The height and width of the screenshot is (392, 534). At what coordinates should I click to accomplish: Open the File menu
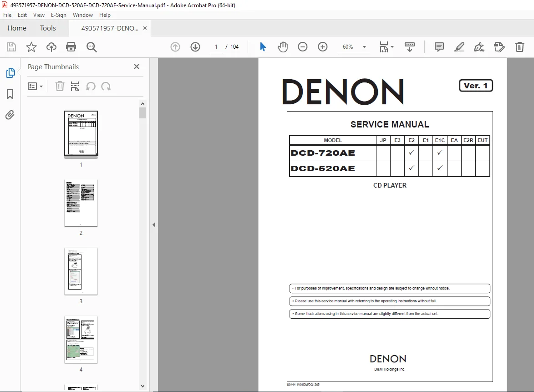pos(7,15)
